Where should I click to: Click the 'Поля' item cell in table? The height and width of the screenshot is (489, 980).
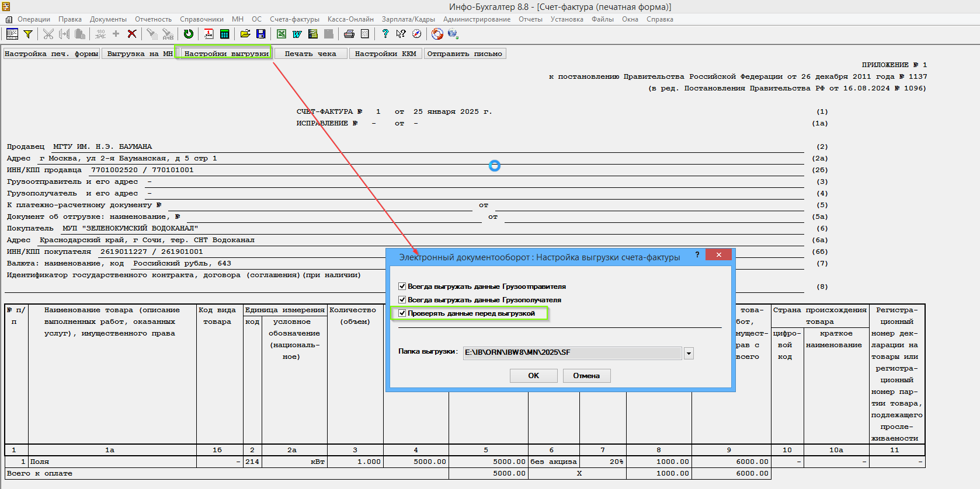[x=112, y=462]
